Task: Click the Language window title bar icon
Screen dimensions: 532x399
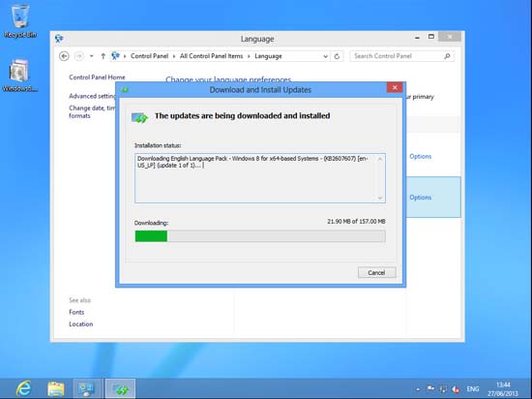Action: pyautogui.click(x=59, y=39)
